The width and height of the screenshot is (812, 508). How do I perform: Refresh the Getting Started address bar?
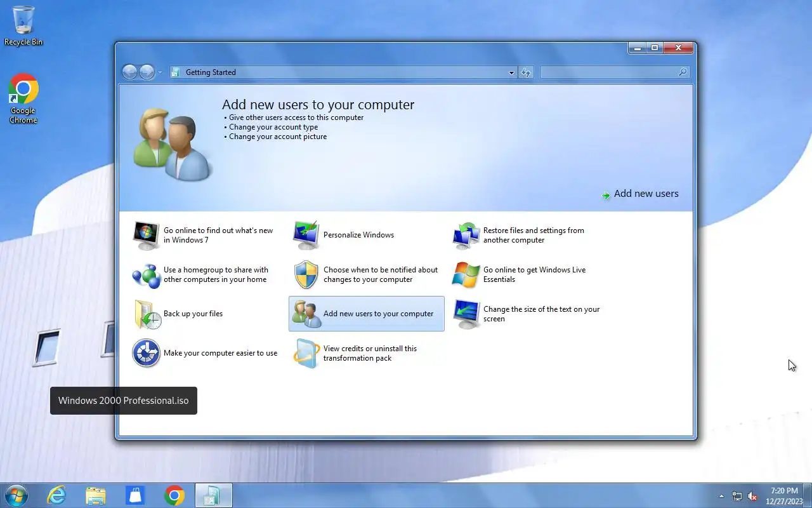click(x=526, y=72)
